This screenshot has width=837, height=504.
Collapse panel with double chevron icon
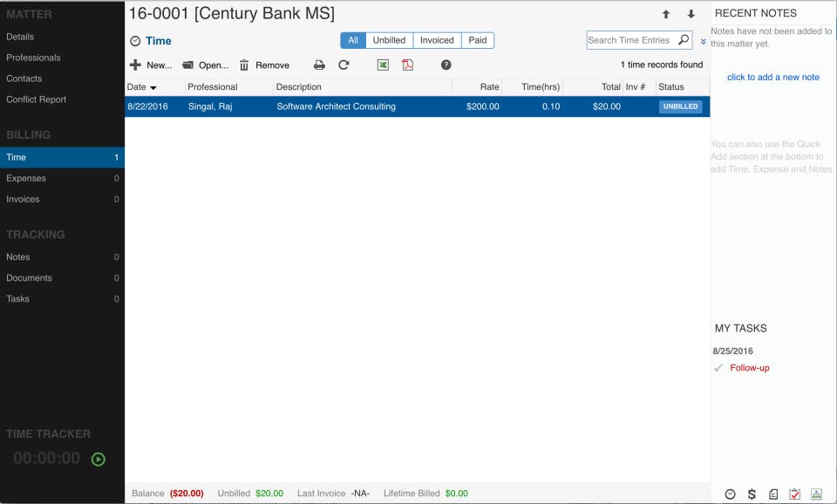pyautogui.click(x=703, y=41)
